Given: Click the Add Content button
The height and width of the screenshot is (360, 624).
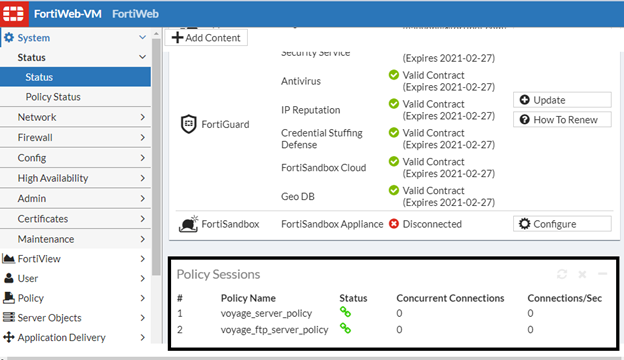Looking at the screenshot, I should coord(206,38).
